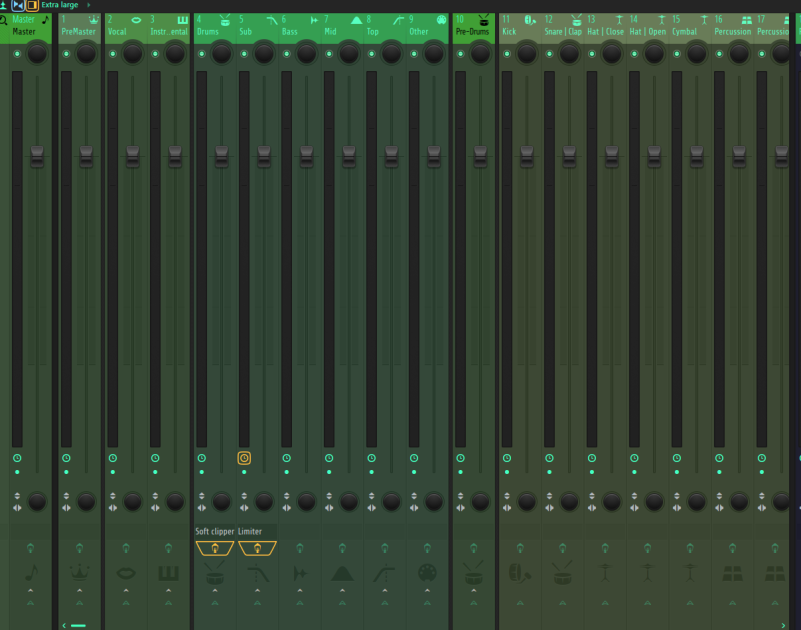The width and height of the screenshot is (801, 630).
Task: Click the drum icon on Pre-Drums header
Action: tap(483, 20)
